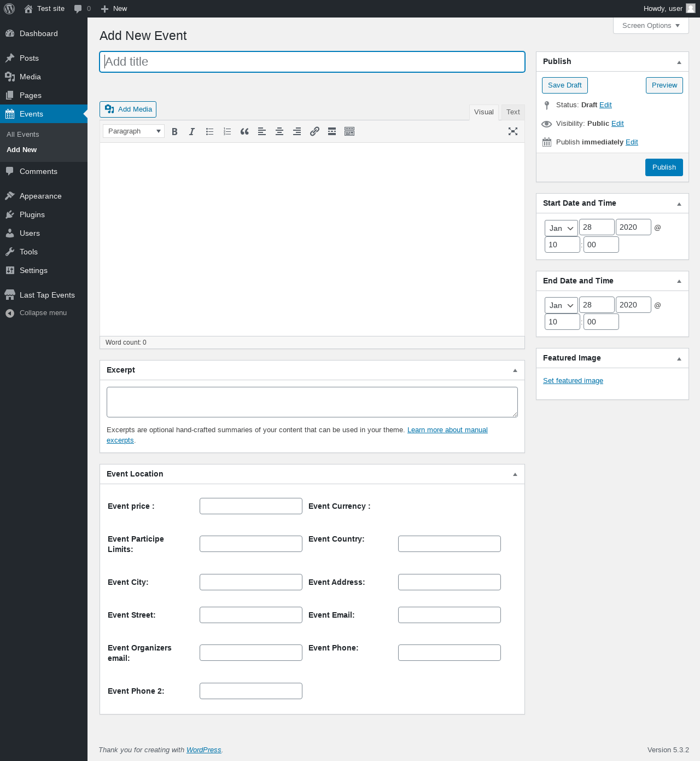This screenshot has width=700, height=761.
Task: Collapse the Excerpt panel
Action: tap(515, 370)
